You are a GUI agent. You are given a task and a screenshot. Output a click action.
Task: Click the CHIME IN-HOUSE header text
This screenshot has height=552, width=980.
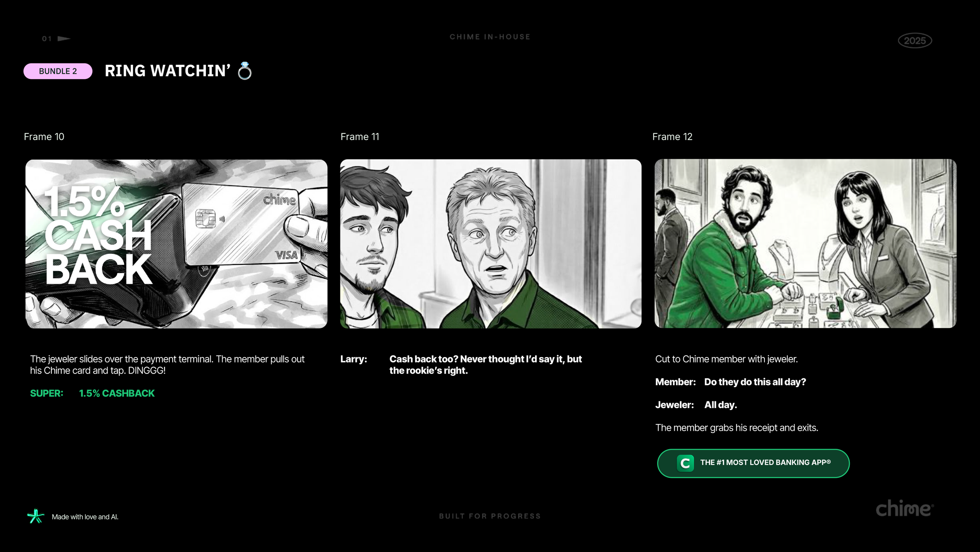[x=490, y=37]
